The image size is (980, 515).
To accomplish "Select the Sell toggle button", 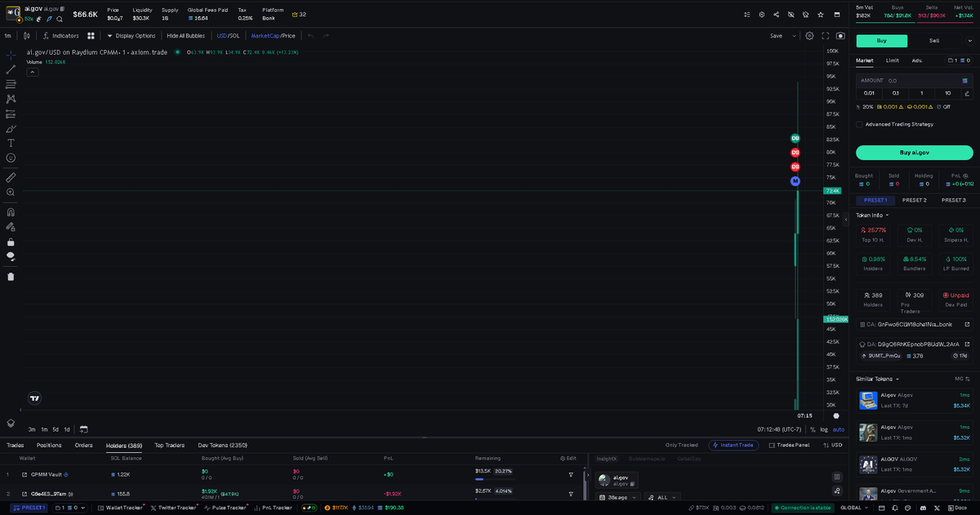I will click(x=934, y=41).
